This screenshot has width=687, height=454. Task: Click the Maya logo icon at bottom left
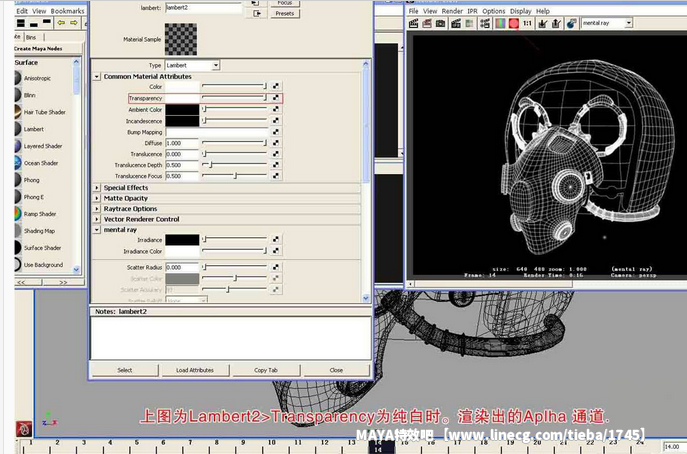25,429
